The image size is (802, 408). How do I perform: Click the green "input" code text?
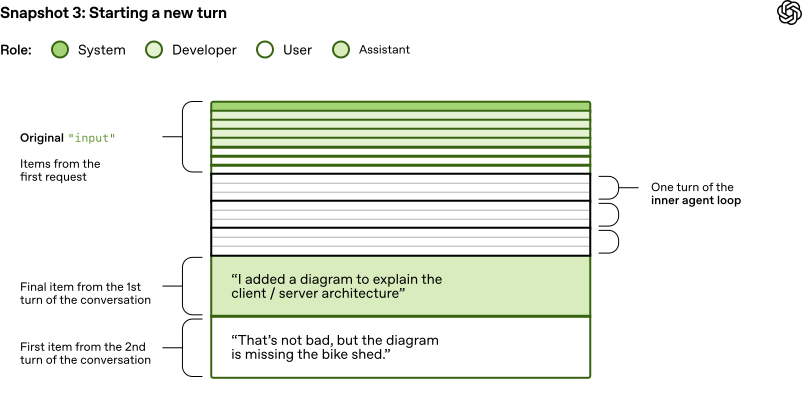point(100,137)
